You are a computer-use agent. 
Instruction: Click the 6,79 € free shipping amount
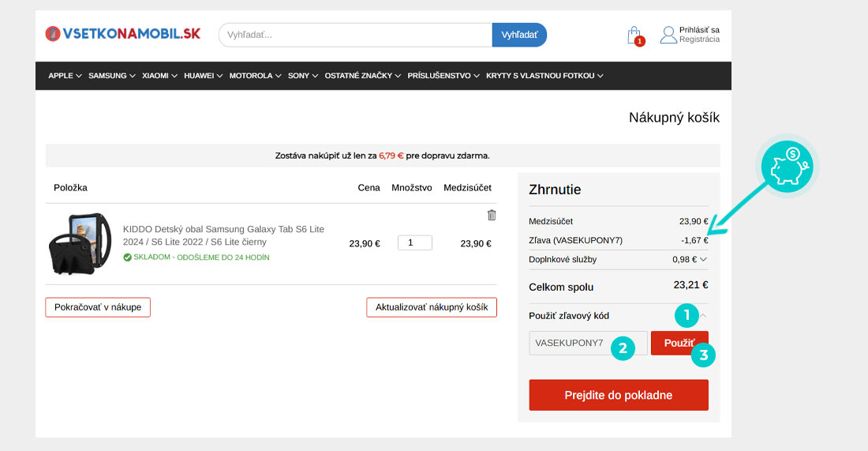point(391,156)
